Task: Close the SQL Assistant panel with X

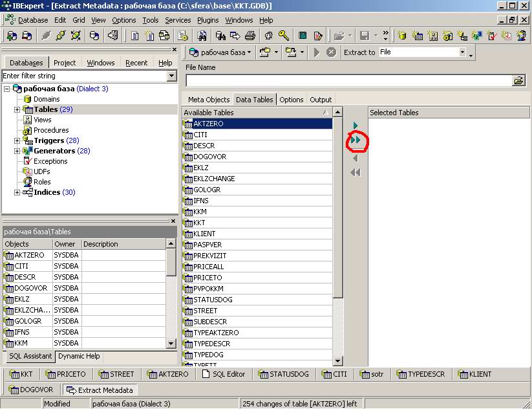Action: pos(173,221)
